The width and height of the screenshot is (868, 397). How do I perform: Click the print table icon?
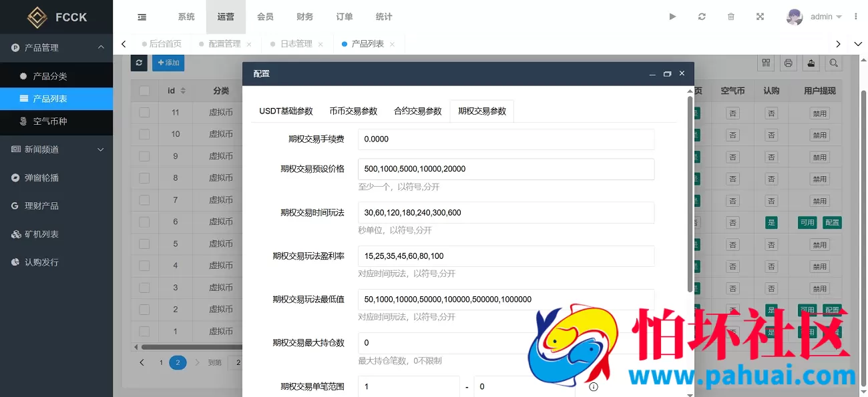pyautogui.click(x=789, y=63)
